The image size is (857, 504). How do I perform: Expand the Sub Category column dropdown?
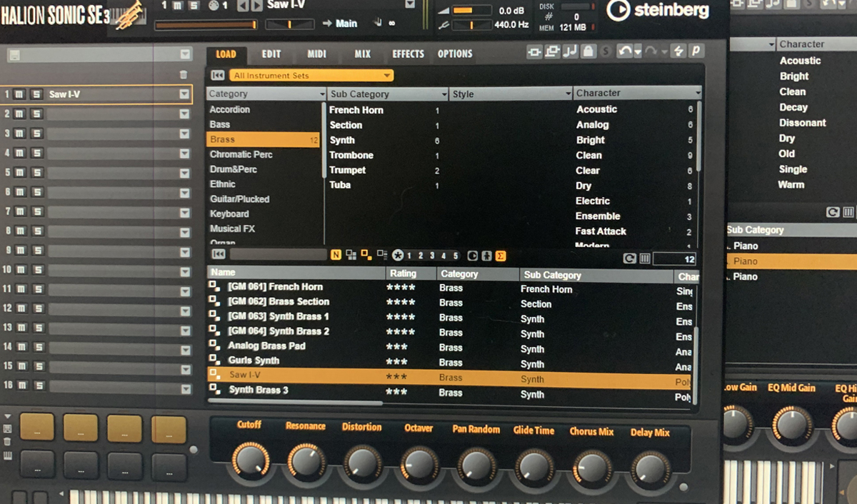(x=445, y=94)
